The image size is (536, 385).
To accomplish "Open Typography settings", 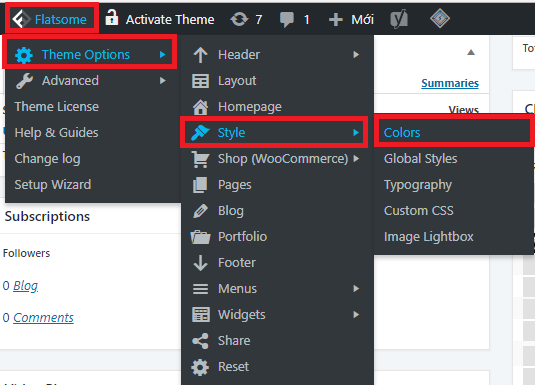I will (x=418, y=185).
